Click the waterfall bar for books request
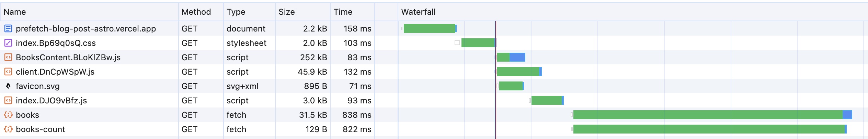This screenshot has height=139, width=868. (x=707, y=115)
